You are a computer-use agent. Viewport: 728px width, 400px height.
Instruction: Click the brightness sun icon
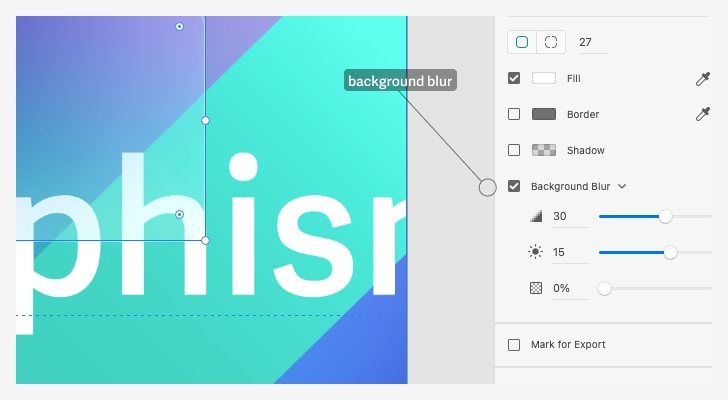tap(535, 252)
